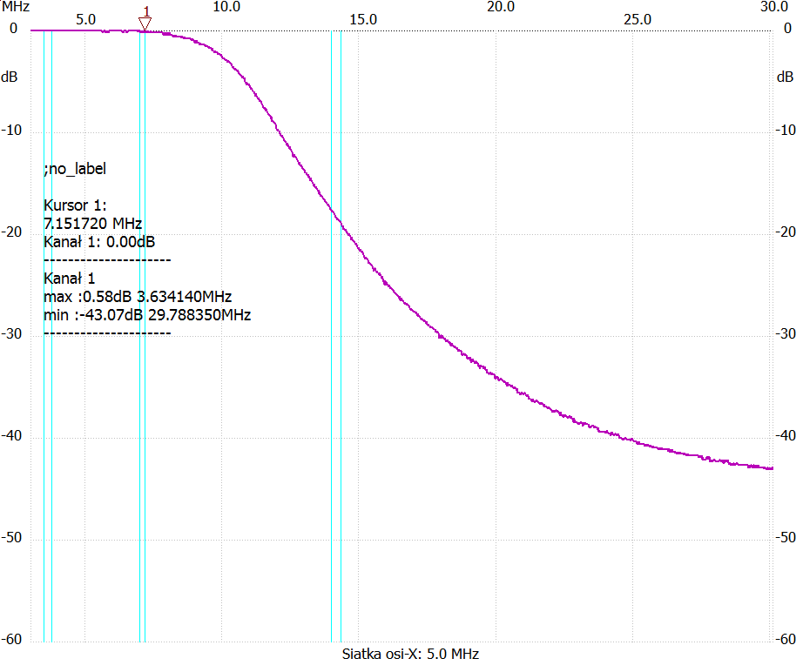Screen dimensions: 803x672
Task: Click the 30.0 frequency axis label
Action: pyautogui.click(x=773, y=7)
